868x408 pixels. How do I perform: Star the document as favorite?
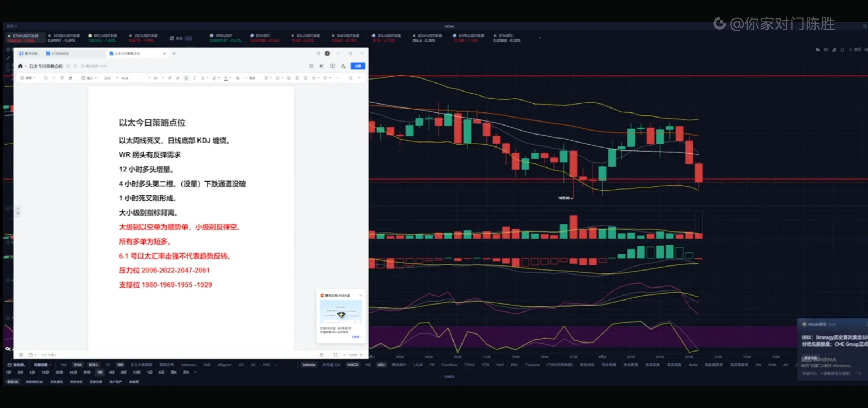tap(68, 66)
